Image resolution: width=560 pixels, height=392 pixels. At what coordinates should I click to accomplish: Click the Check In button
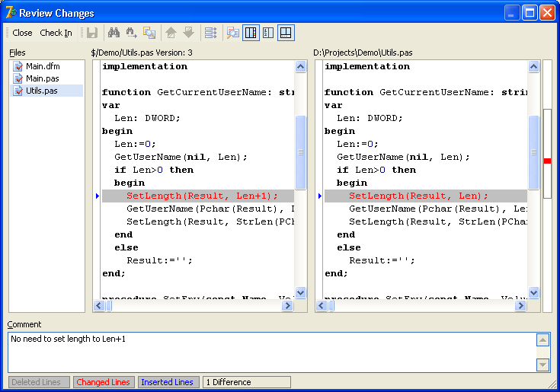click(x=56, y=33)
